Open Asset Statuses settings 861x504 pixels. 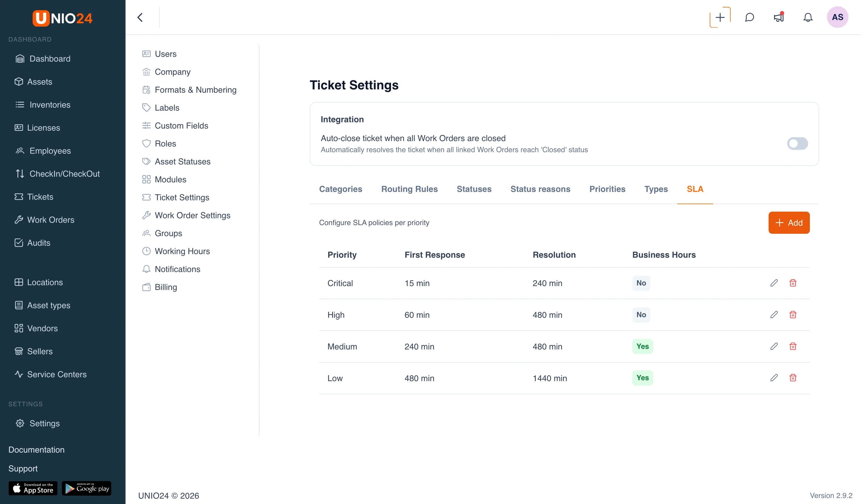coord(176,162)
